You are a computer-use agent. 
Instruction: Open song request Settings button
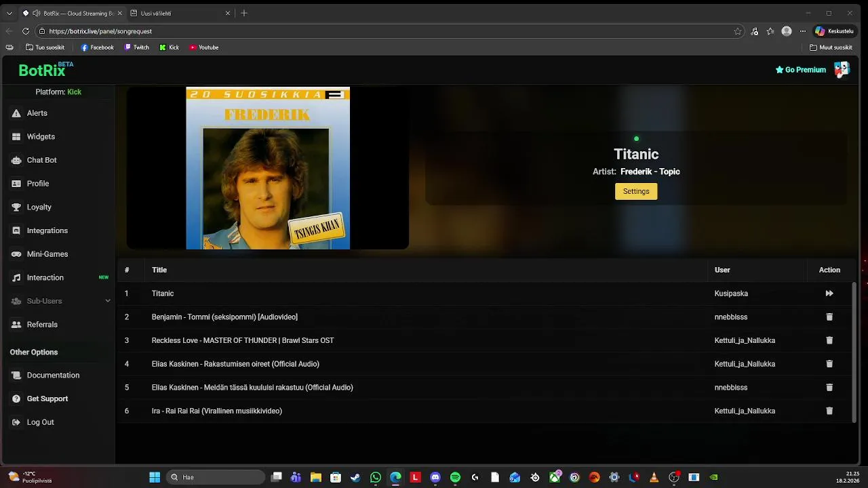pos(636,191)
